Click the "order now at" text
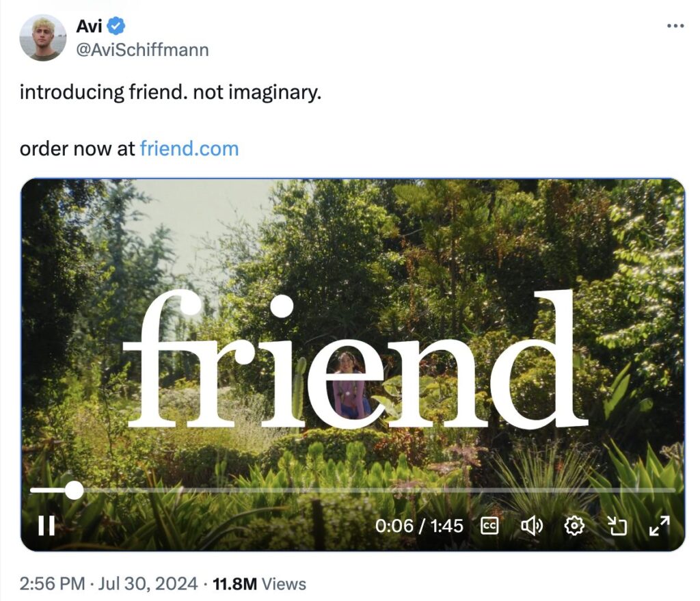This screenshot has height=601, width=700. point(77,148)
